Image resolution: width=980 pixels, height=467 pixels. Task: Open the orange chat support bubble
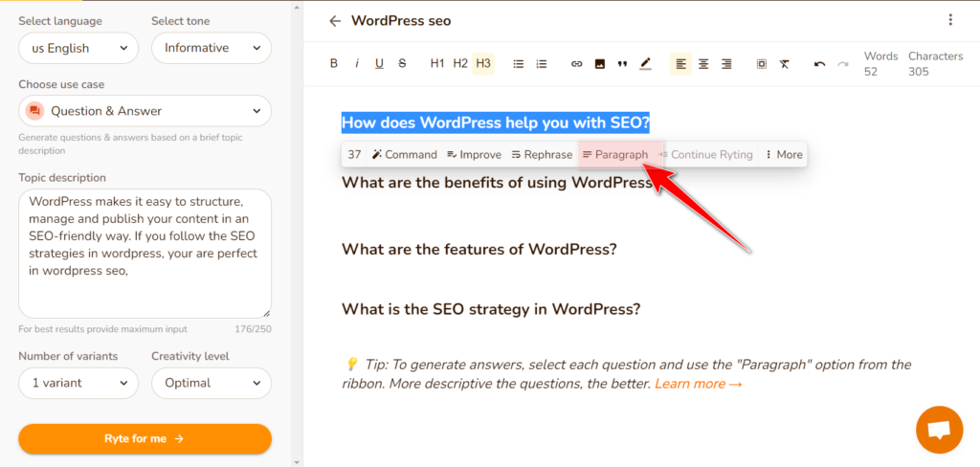[x=940, y=430]
